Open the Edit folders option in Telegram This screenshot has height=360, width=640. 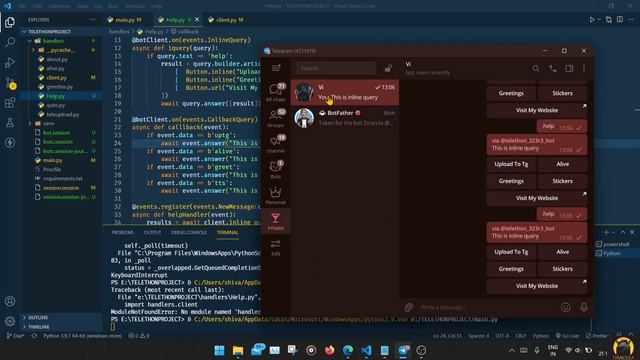[276, 247]
